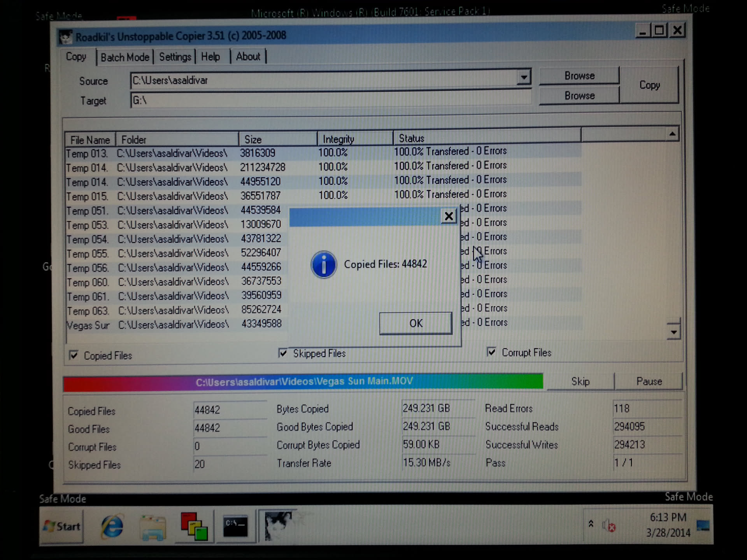Image resolution: width=747 pixels, height=560 pixels.
Task: Uncheck the Copied Files checkbox
Action: pyautogui.click(x=74, y=355)
